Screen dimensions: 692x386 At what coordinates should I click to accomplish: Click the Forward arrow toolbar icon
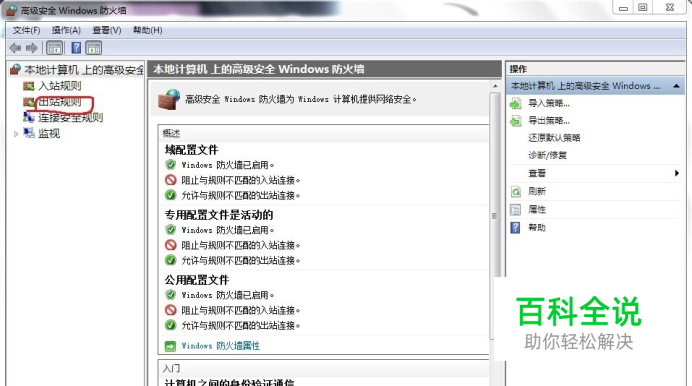(32, 48)
